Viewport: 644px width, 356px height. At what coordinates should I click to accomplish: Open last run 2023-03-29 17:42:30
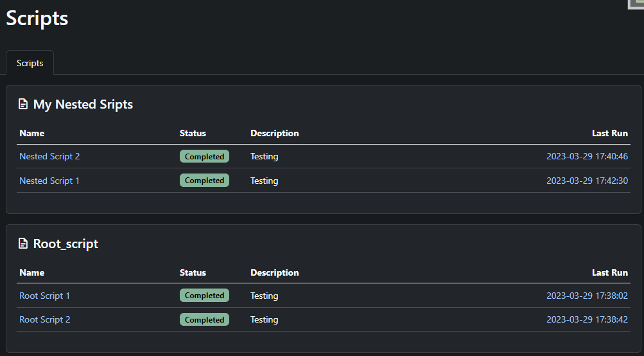click(587, 181)
